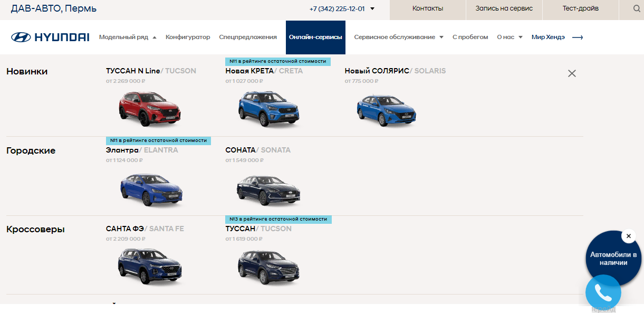The width and height of the screenshot is (644, 313).
Task: Go to 'Спецпредложения' page
Action: 248,37
